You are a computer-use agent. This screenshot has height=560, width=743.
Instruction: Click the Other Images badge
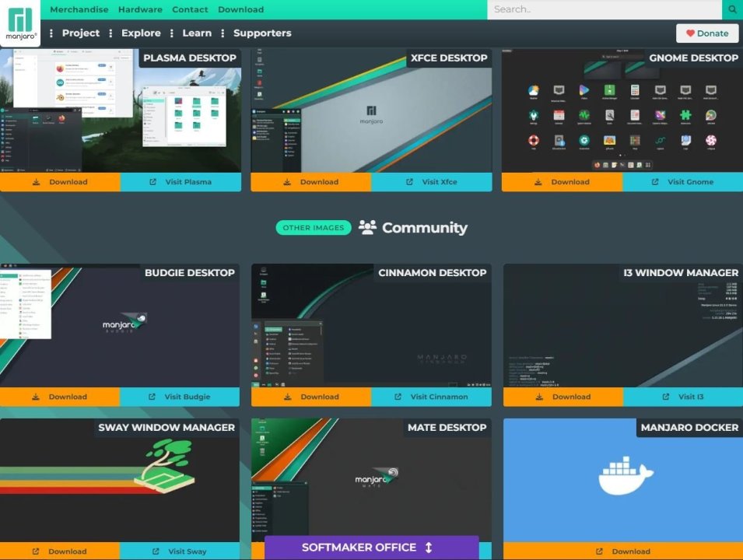tap(314, 227)
